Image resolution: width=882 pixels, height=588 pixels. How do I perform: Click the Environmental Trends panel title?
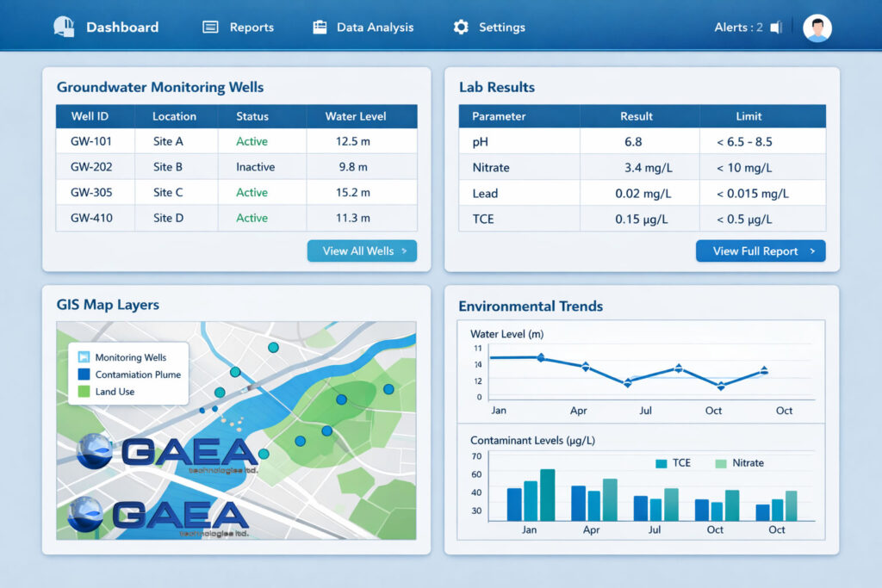tap(531, 306)
